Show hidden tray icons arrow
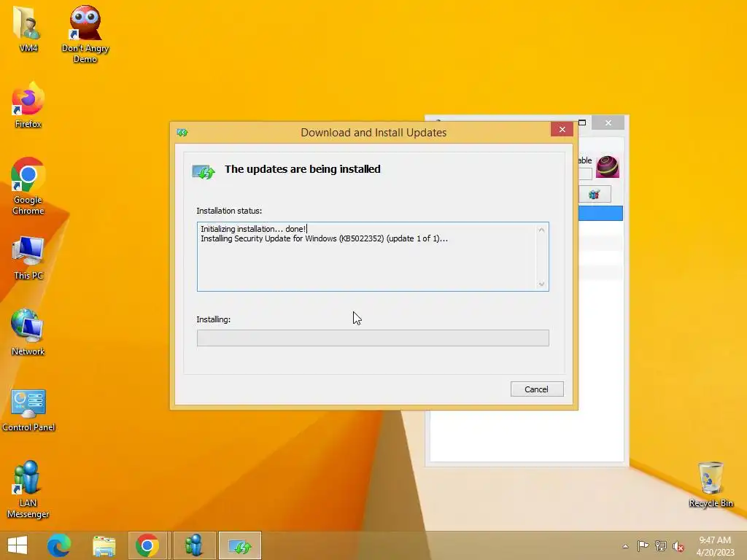 (x=625, y=546)
